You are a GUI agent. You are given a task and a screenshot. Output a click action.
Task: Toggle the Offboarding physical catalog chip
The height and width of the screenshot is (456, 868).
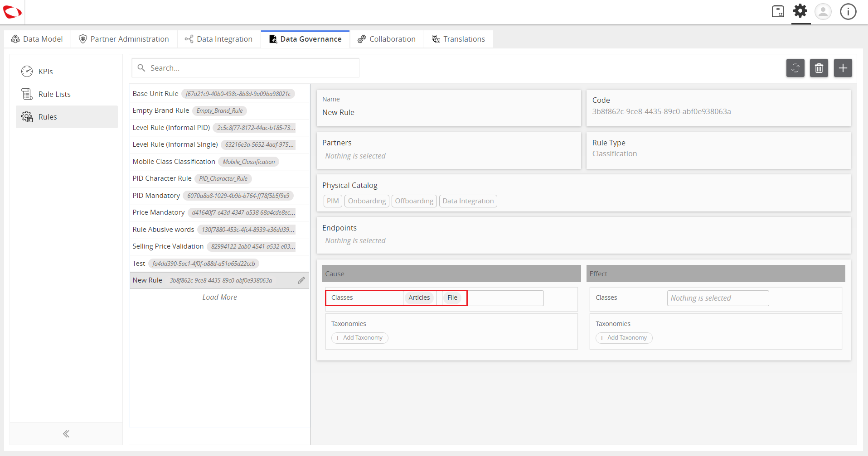coord(414,201)
